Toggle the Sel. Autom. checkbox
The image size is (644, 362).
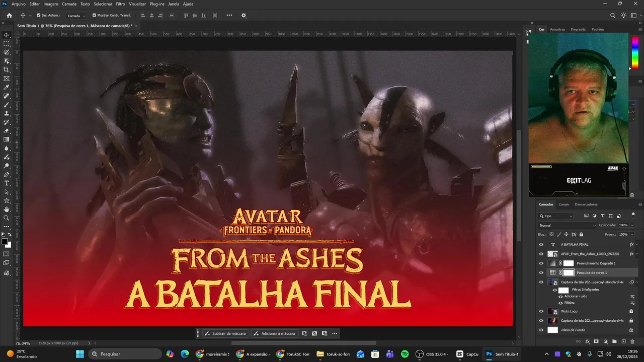38,16
